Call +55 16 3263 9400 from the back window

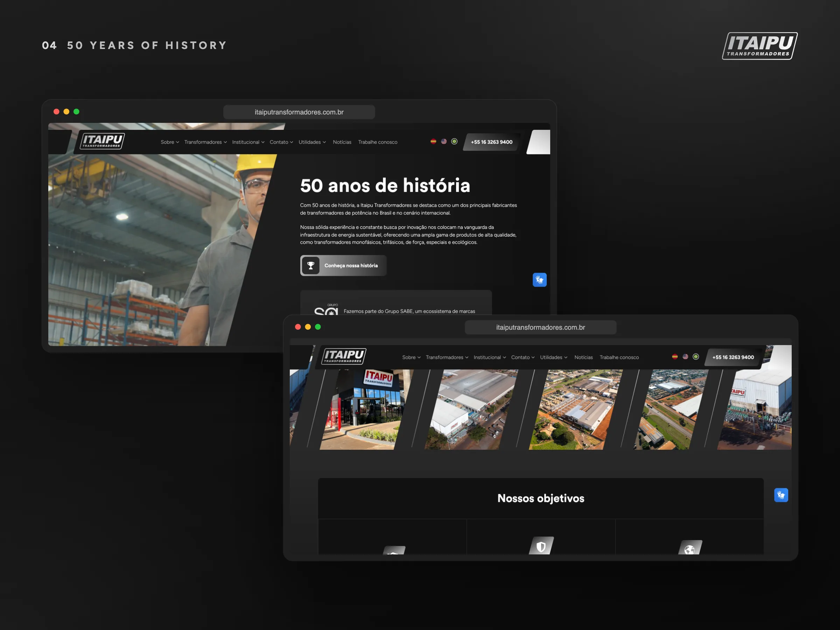click(491, 142)
